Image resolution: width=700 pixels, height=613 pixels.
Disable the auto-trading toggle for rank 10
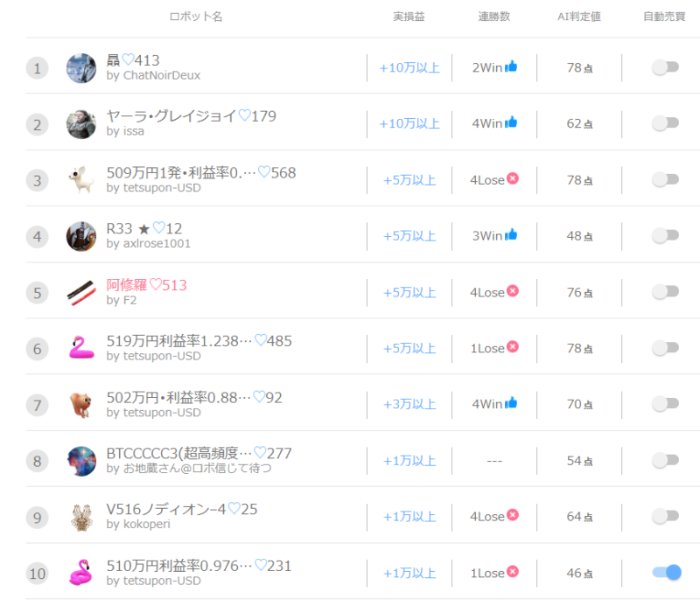click(x=667, y=572)
